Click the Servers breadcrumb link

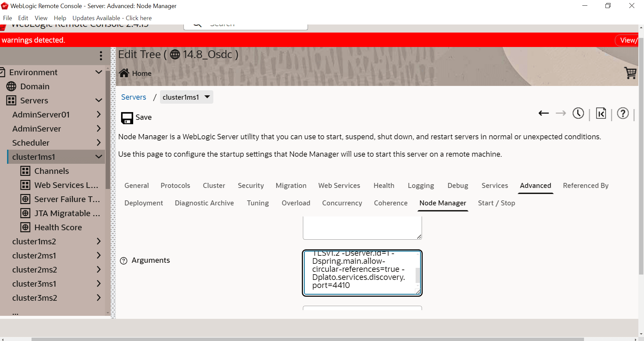[133, 97]
